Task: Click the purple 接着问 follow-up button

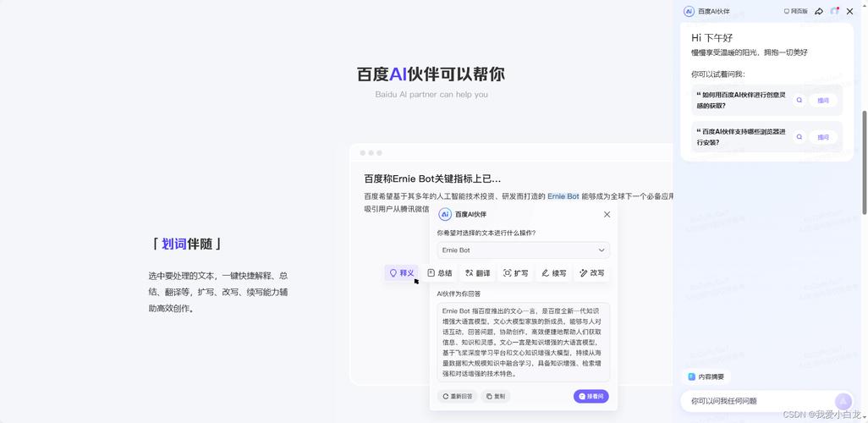Action: tap(591, 397)
